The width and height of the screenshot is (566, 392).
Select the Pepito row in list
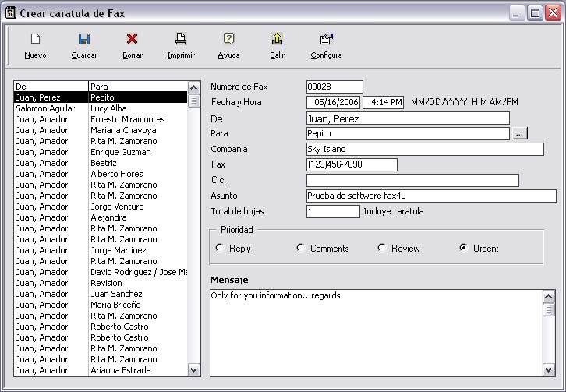click(101, 97)
